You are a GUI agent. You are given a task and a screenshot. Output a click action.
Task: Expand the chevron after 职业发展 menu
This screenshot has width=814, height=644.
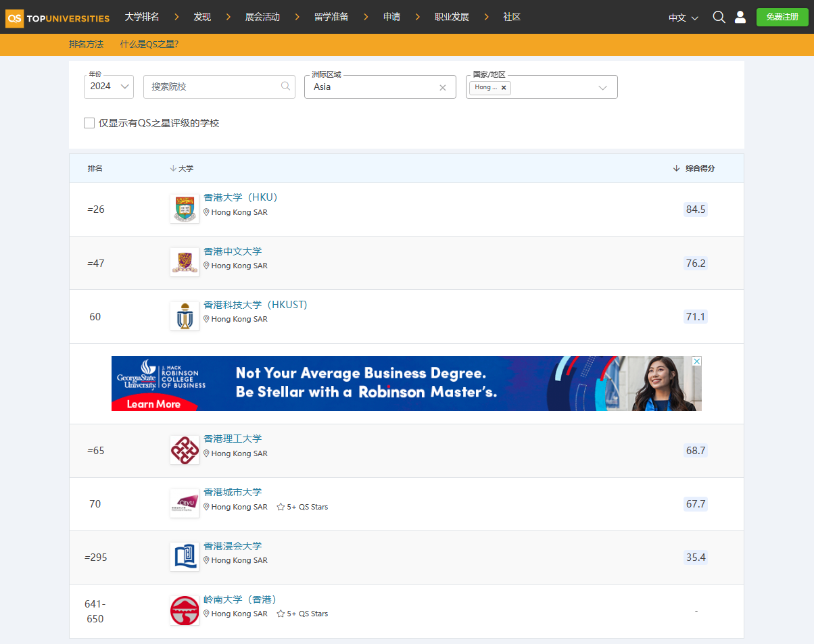[x=487, y=17]
